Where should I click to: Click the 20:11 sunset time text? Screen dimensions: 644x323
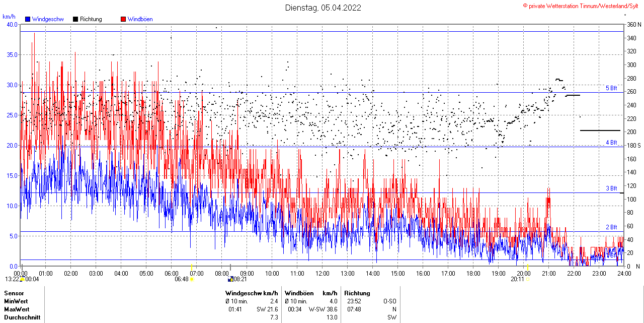(x=517, y=279)
